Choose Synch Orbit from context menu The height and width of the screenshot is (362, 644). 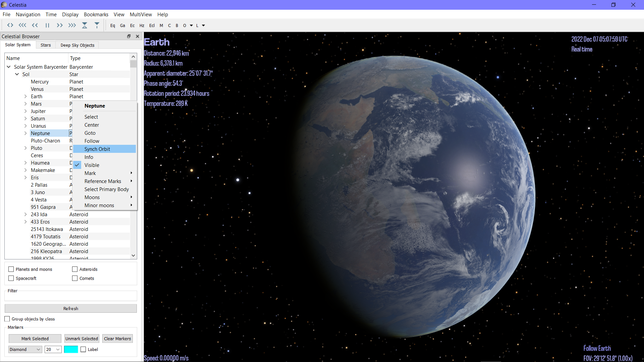click(x=105, y=149)
